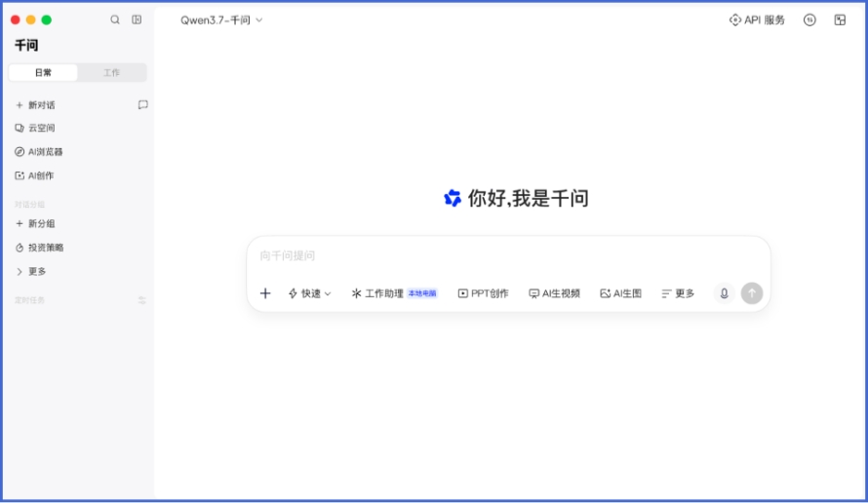Click the 向千问提问 input field
This screenshot has width=868, height=503.
click(508, 255)
